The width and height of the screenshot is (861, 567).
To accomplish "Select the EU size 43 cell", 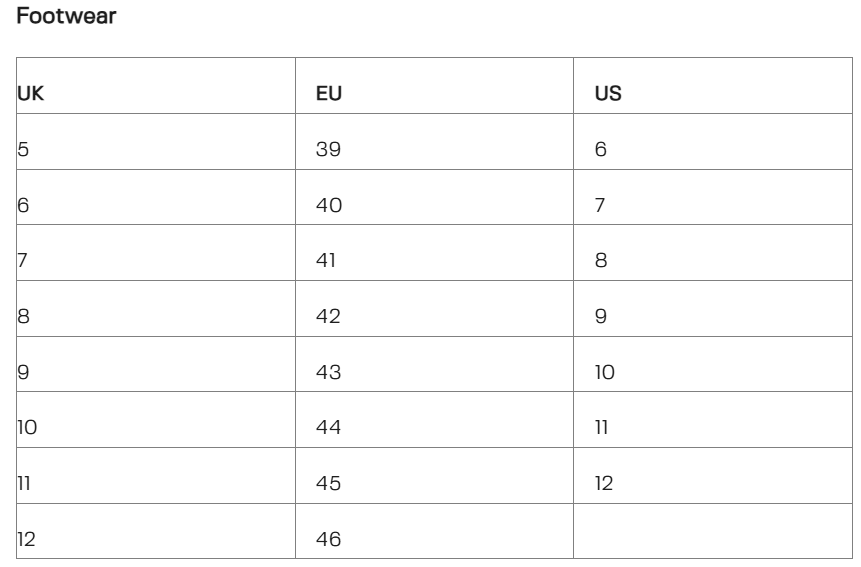I will 329,373.
